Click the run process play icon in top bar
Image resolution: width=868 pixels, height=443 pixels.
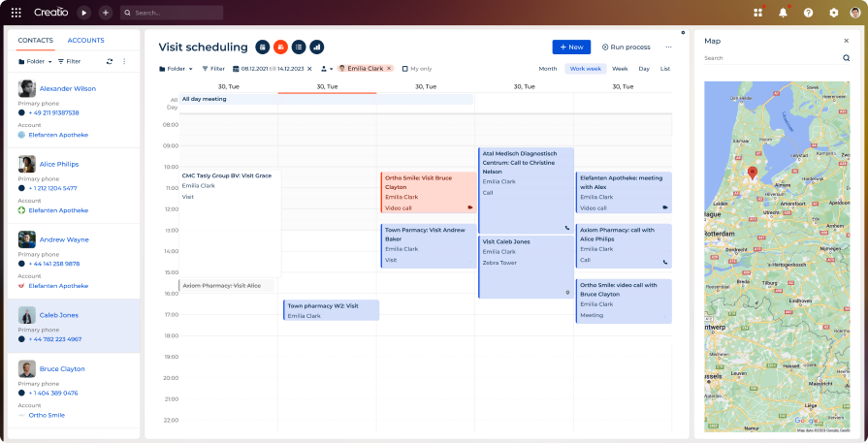click(83, 13)
